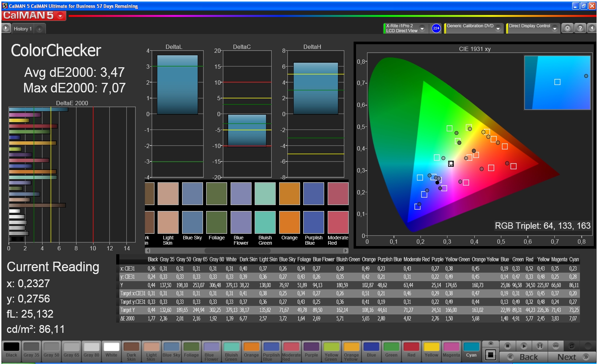Click the CIE 1931 xy zoom inset
The image size is (598, 364).
(557, 83)
